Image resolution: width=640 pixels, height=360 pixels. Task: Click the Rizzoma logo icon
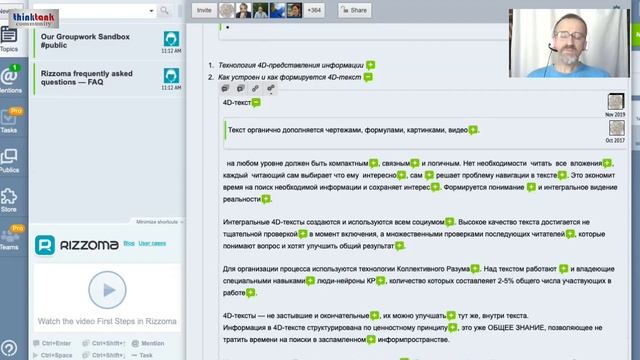click(45, 245)
